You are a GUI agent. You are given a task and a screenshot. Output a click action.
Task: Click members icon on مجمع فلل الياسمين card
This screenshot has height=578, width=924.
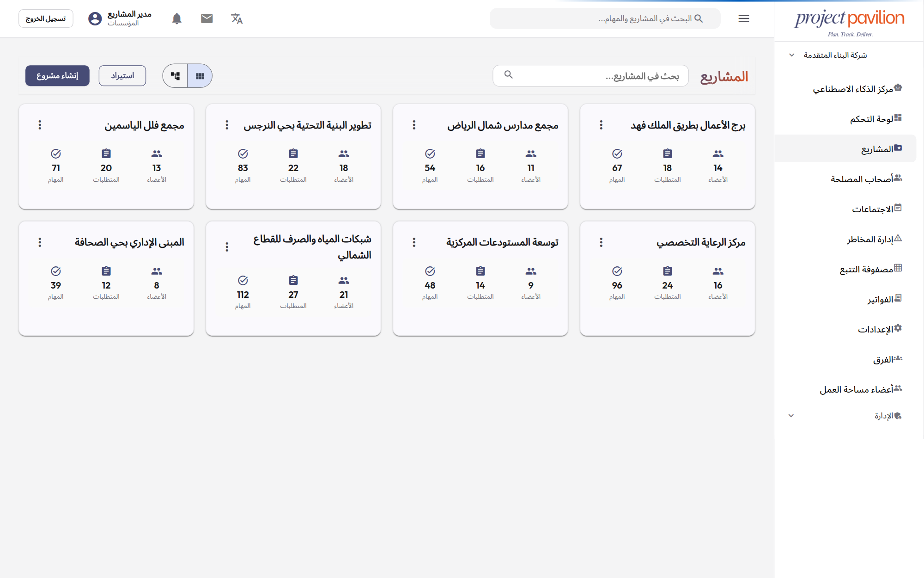(x=157, y=154)
